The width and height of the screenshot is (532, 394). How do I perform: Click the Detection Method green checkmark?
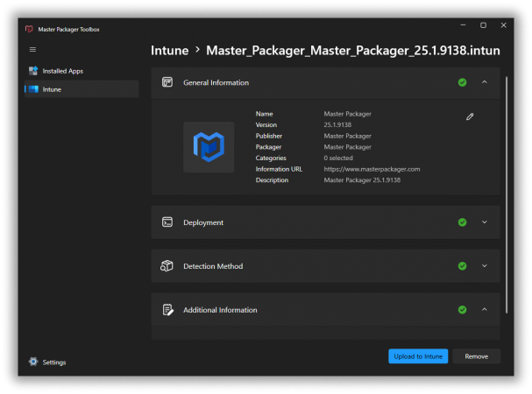462,266
